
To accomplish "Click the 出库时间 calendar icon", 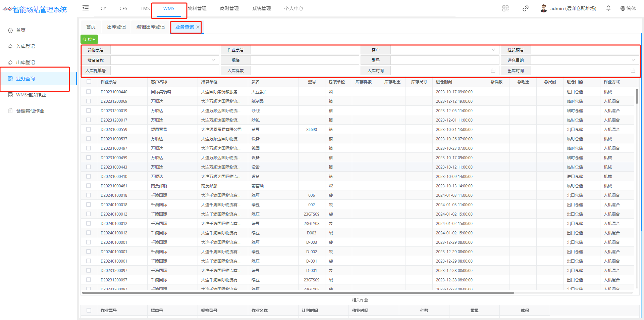I will coord(633,71).
